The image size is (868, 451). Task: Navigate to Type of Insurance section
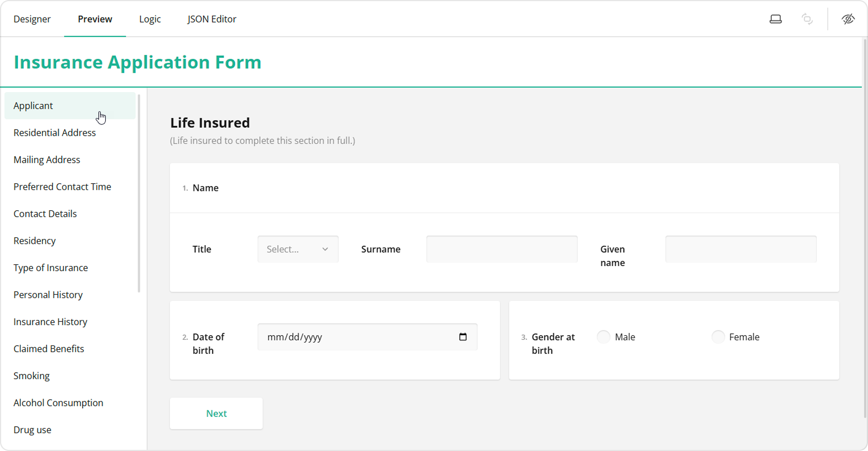click(x=51, y=268)
